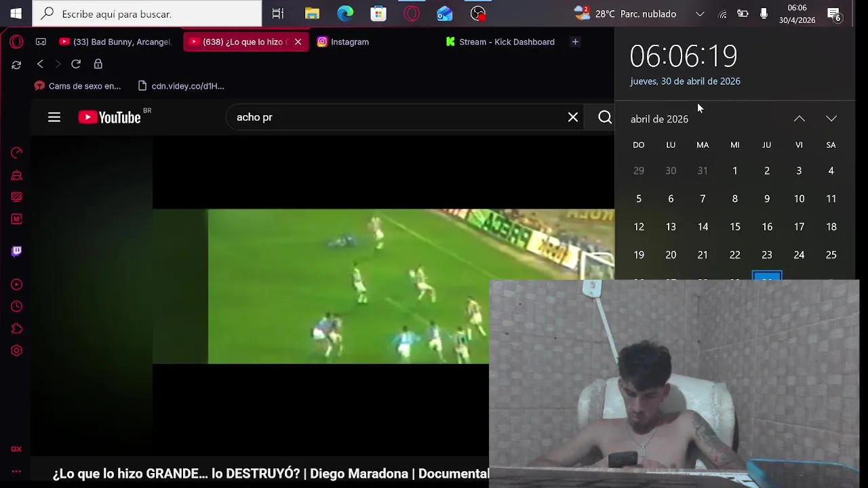Switch to the Instagram tab

tap(344, 42)
